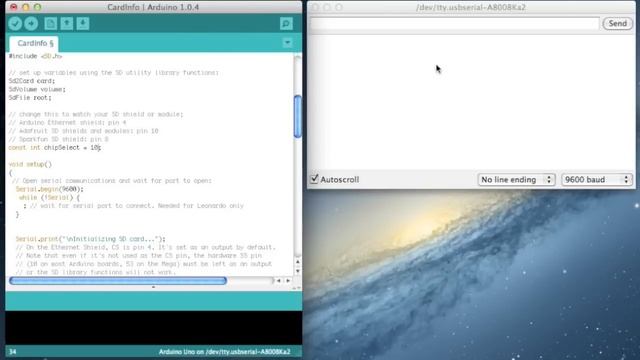This screenshot has height=360, width=640.
Task: Click the editor vertical scrollbar thumb
Action: click(x=298, y=117)
